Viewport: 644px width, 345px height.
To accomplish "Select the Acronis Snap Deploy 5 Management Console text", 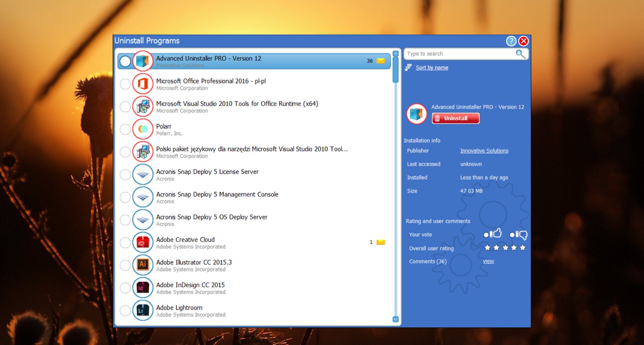I will 217,194.
